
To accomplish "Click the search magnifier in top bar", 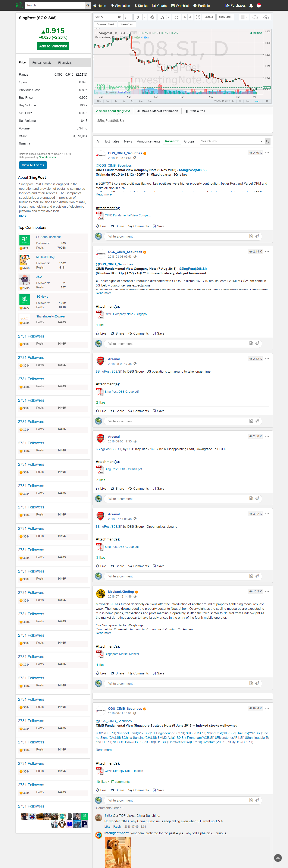I will point(88,5).
